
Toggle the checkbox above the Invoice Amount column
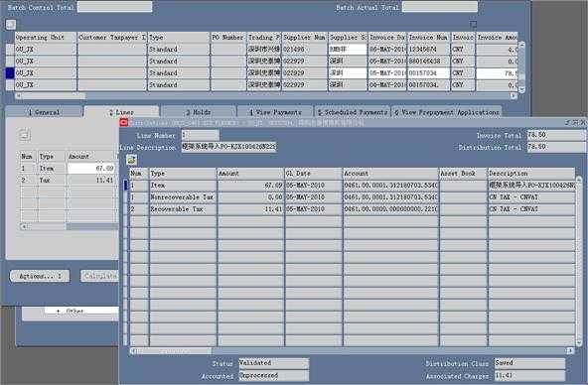pos(473,25)
